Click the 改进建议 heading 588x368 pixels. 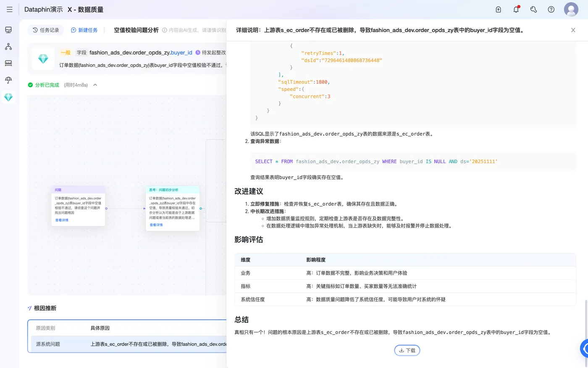[x=249, y=191]
